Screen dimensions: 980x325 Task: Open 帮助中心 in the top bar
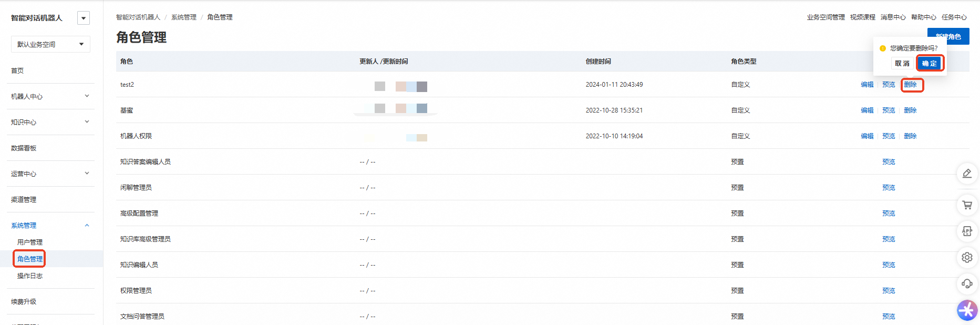[924, 17]
